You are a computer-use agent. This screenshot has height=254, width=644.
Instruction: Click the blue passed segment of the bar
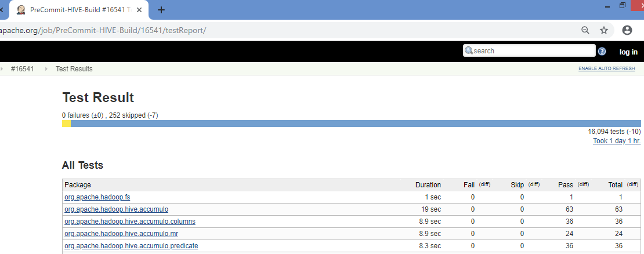356,124
